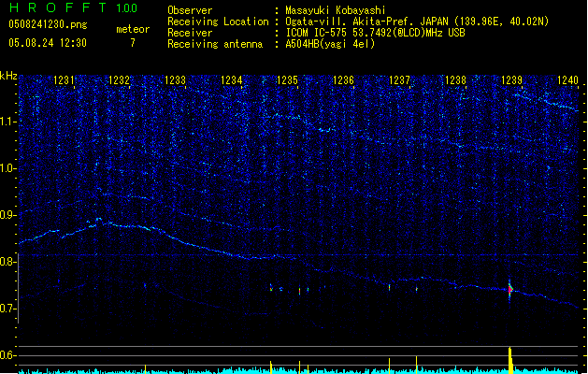Click the 1237 time marker
Viewport: 588px width, 374px height.
click(x=400, y=80)
